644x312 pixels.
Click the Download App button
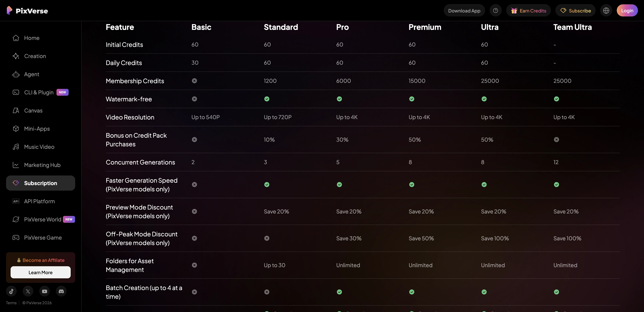coord(464,11)
